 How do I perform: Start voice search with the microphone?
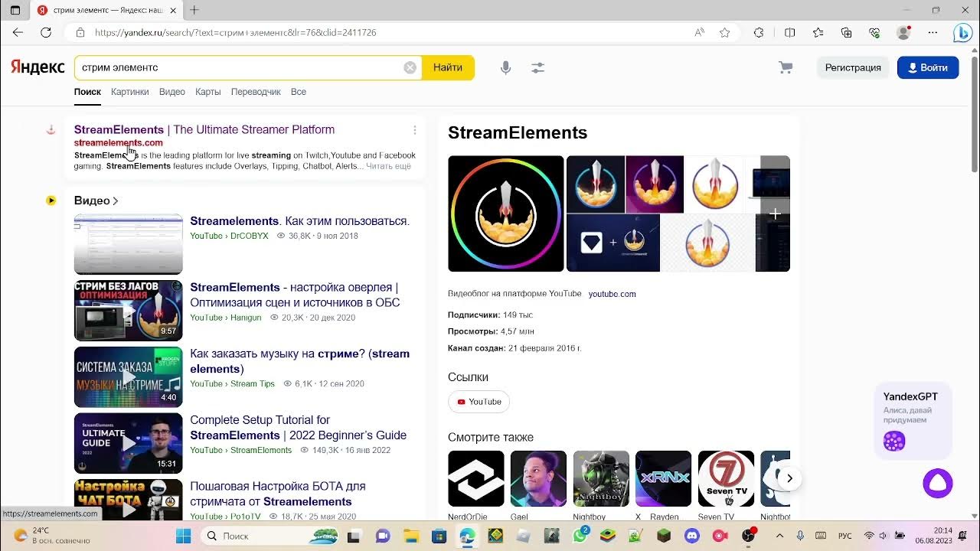[505, 67]
